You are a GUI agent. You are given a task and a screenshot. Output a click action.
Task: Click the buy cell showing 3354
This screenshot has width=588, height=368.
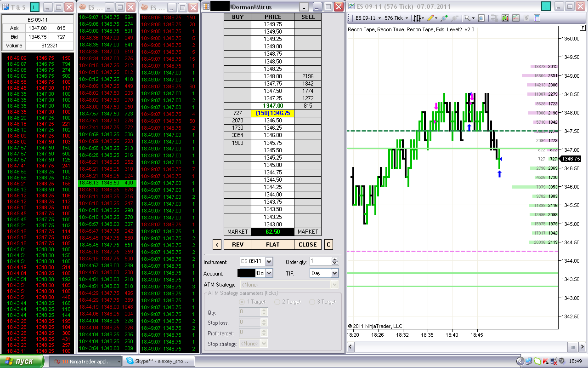tap(237, 135)
